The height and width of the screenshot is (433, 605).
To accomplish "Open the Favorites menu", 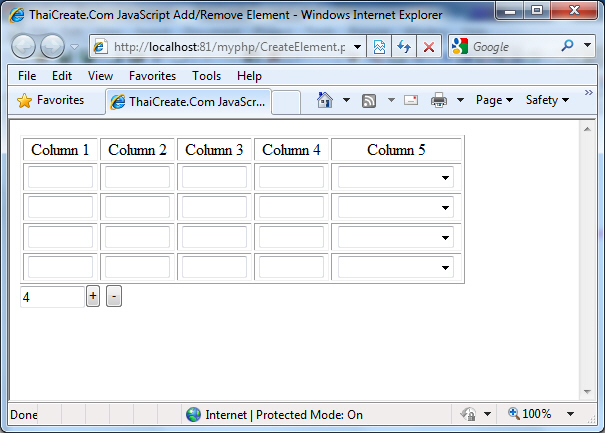I will coord(152,76).
